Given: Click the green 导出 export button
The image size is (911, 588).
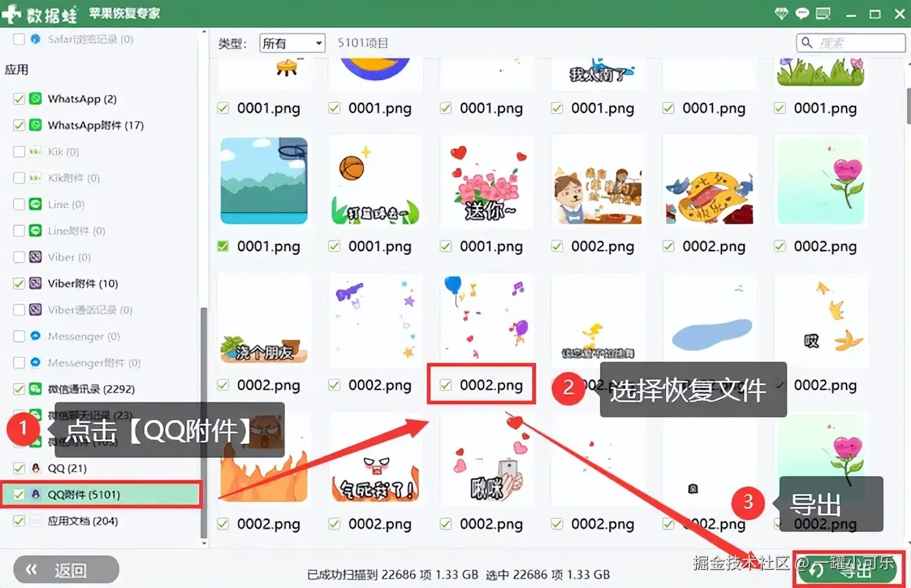Looking at the screenshot, I should [x=847, y=570].
